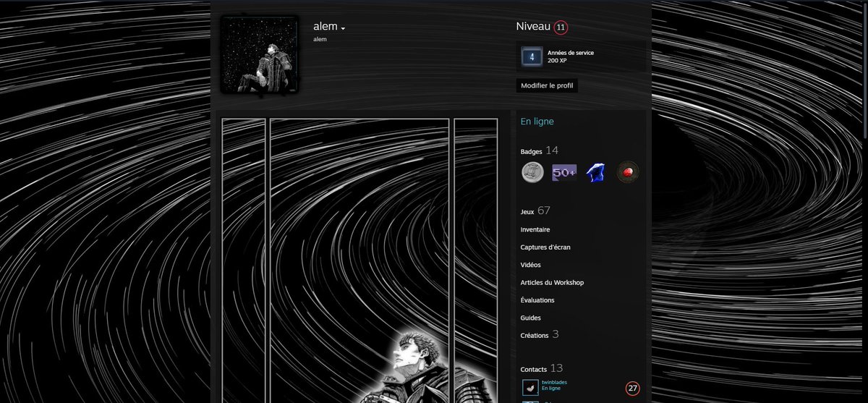Click the 4 years of service badge icon
This screenshot has height=403, width=868.
(532, 56)
